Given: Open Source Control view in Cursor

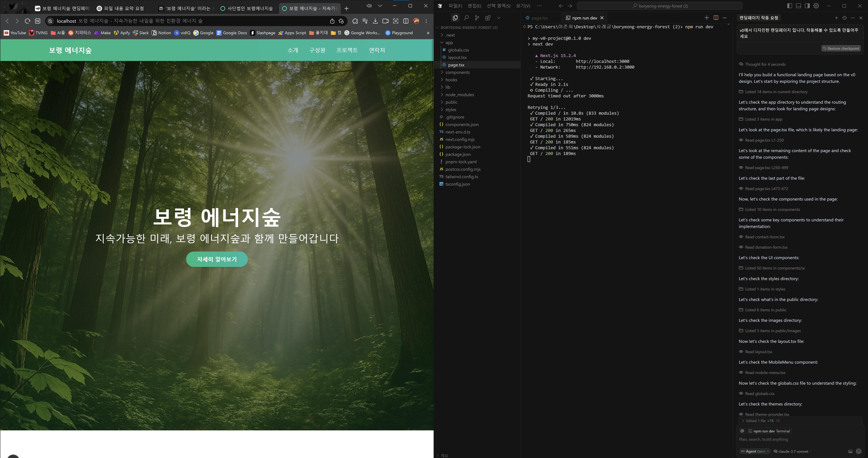Looking at the screenshot, I should point(477,18).
